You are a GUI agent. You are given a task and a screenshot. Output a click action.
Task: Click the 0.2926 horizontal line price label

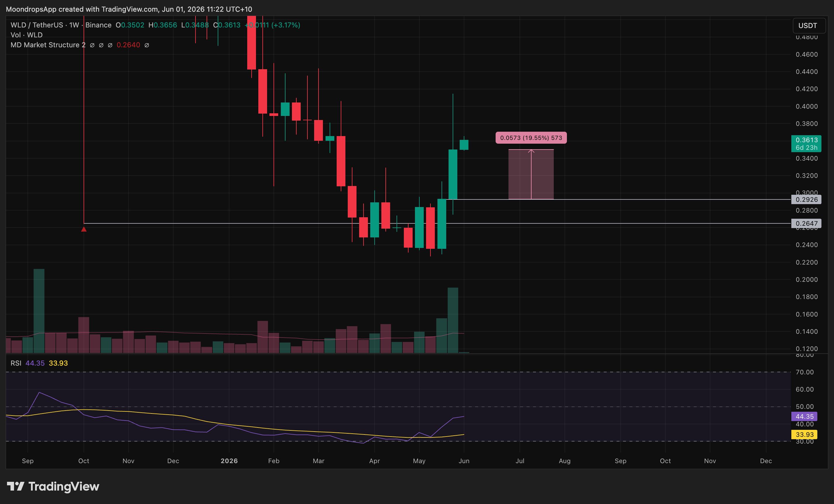point(806,199)
